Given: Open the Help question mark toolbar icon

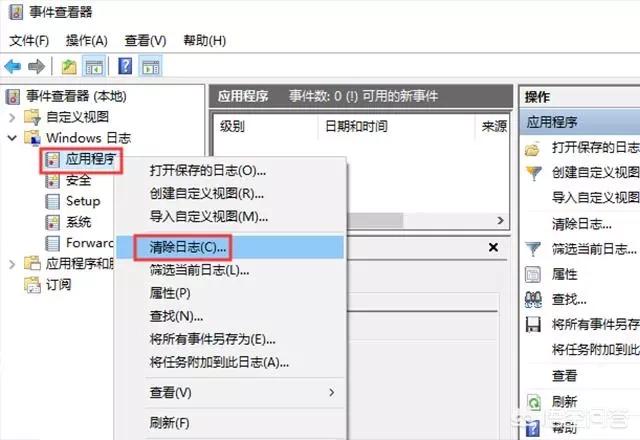Looking at the screenshot, I should tap(125, 66).
